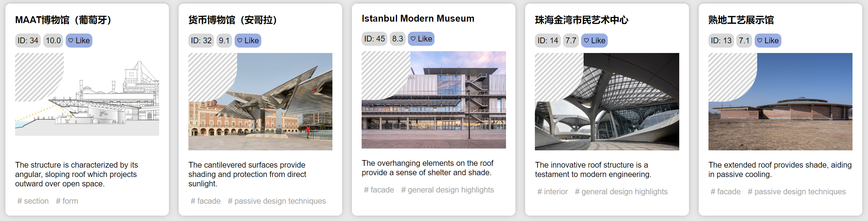Screen dimensions: 868x221
Task: Open the 货币博物馆 cantilevered roof photo
Action: click(x=260, y=102)
